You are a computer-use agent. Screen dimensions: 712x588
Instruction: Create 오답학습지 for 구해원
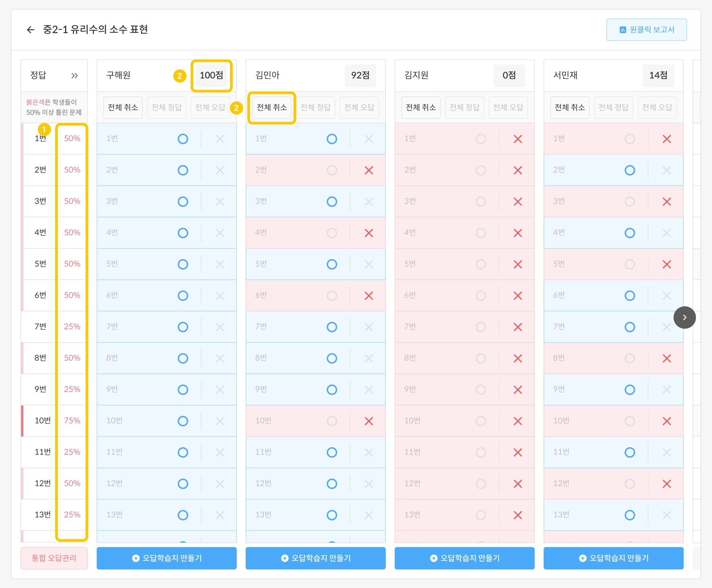[167, 558]
